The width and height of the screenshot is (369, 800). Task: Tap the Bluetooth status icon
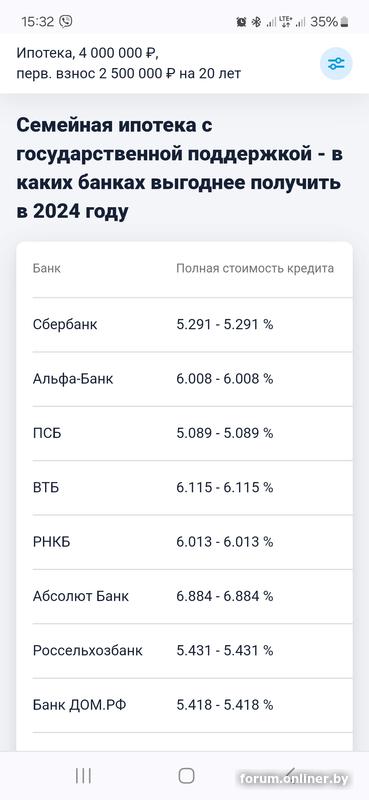(257, 22)
